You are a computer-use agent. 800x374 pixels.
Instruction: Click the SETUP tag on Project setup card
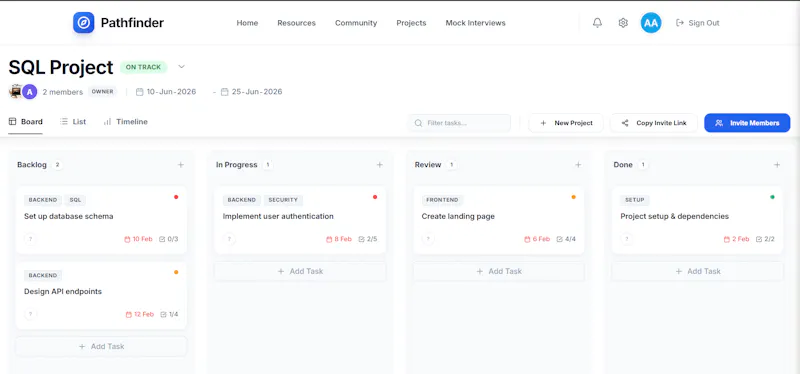(x=635, y=200)
